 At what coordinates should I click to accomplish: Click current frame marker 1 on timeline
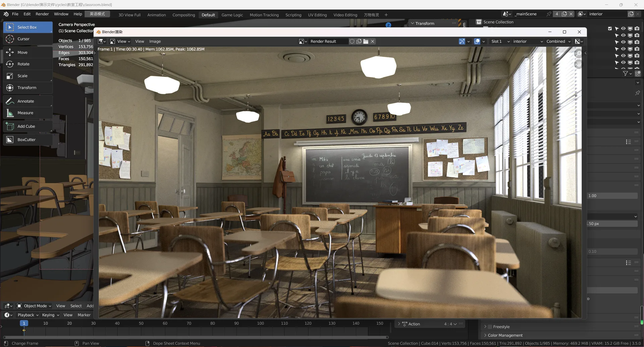[24, 323]
